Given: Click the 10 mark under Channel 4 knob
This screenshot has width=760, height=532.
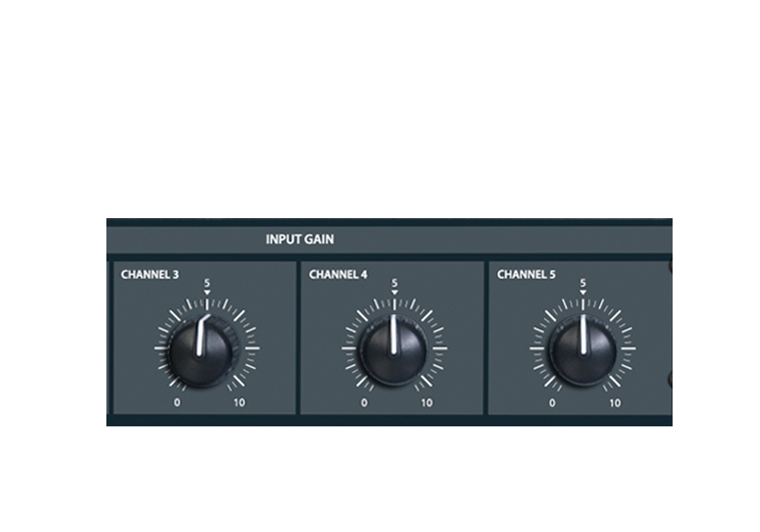Looking at the screenshot, I should pos(426,403).
